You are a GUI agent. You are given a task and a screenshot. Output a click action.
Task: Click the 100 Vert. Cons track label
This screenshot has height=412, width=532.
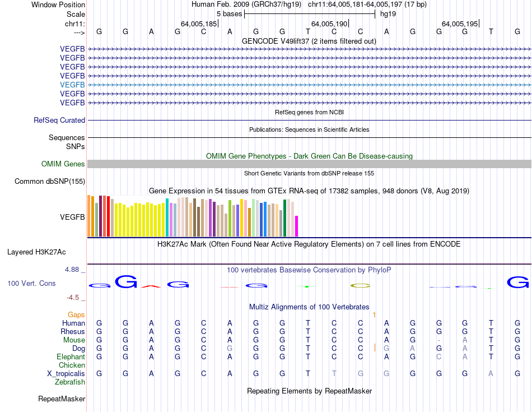(31, 283)
